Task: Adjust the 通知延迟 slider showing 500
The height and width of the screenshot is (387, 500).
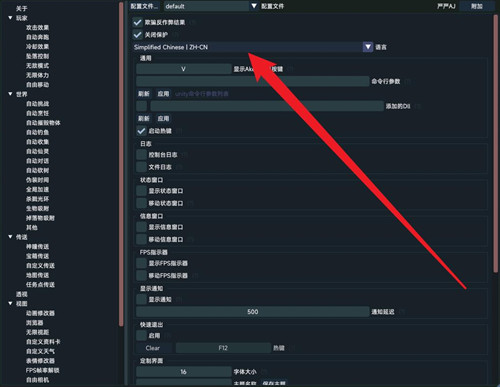Action: pyautogui.click(x=253, y=312)
